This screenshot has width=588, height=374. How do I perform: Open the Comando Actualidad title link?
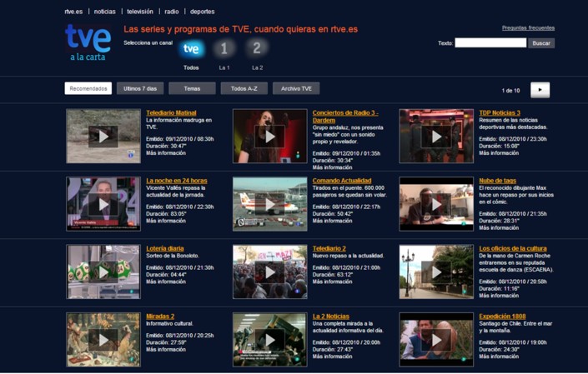(x=342, y=181)
